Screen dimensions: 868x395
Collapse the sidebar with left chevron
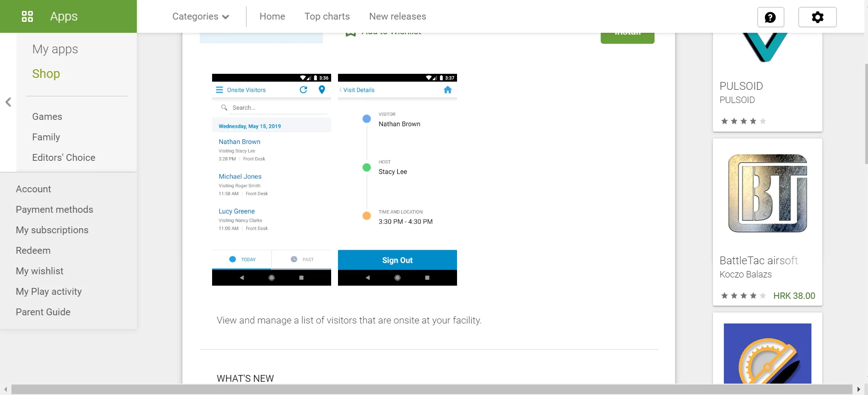coord(8,102)
